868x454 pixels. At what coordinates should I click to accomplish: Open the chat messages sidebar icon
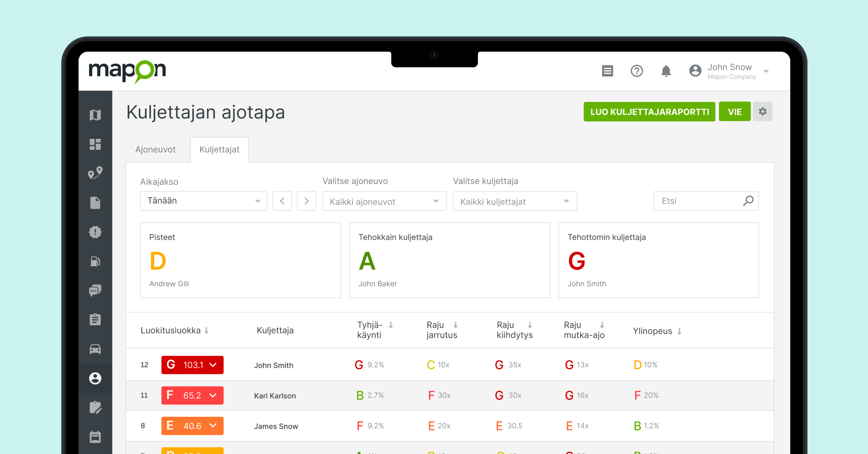[95, 290]
